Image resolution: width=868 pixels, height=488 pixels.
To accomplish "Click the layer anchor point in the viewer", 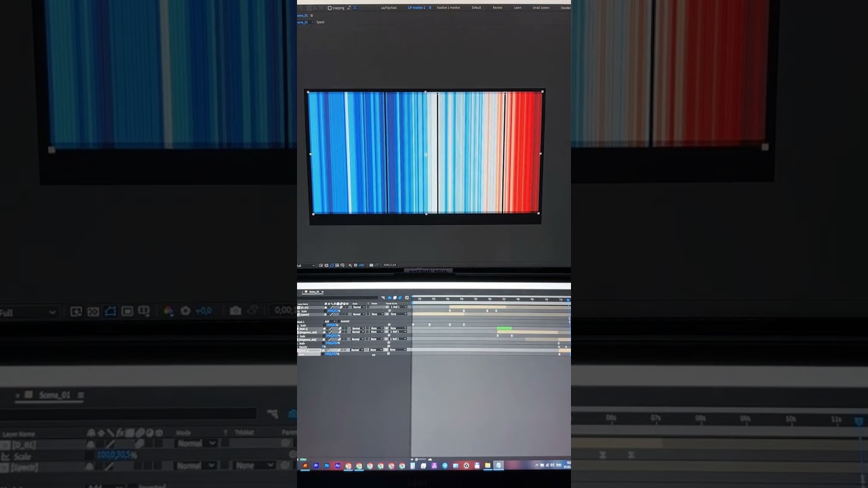I will (426, 154).
